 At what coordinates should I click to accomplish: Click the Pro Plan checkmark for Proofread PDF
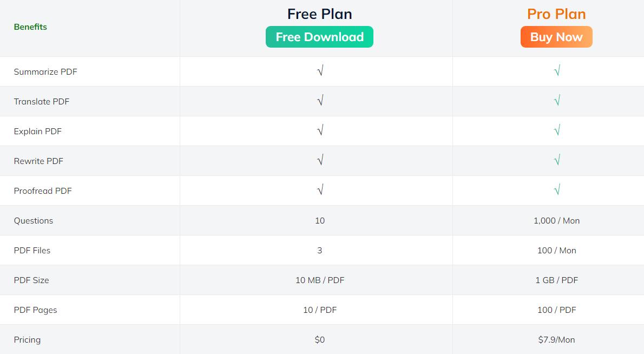point(556,189)
